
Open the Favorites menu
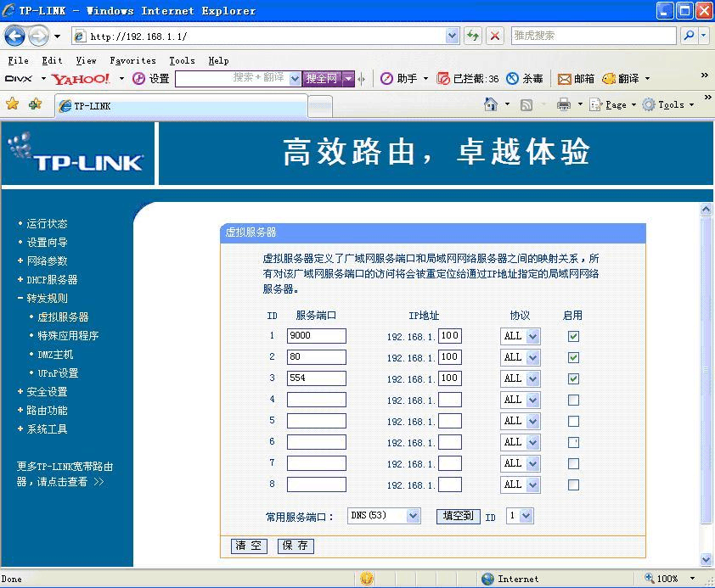click(132, 61)
